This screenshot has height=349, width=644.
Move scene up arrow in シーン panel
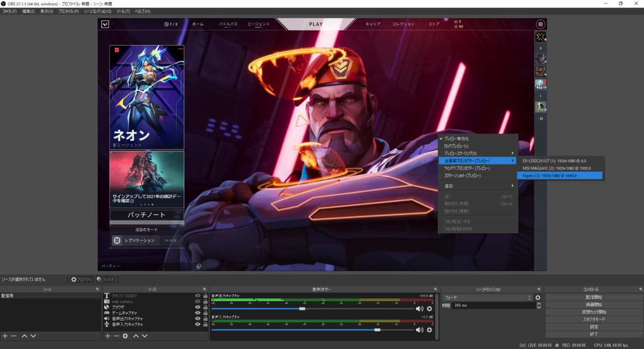coord(24,336)
